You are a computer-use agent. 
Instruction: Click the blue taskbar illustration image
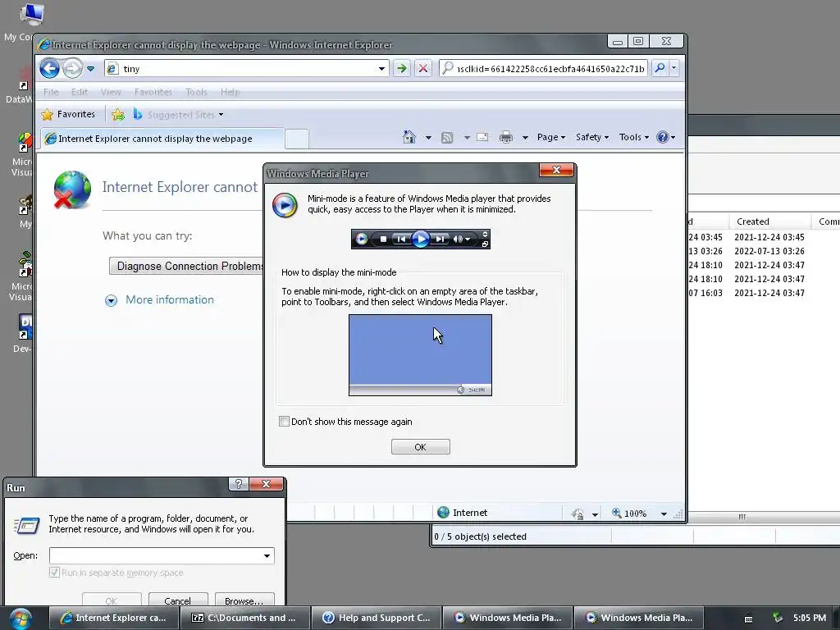[420, 355]
